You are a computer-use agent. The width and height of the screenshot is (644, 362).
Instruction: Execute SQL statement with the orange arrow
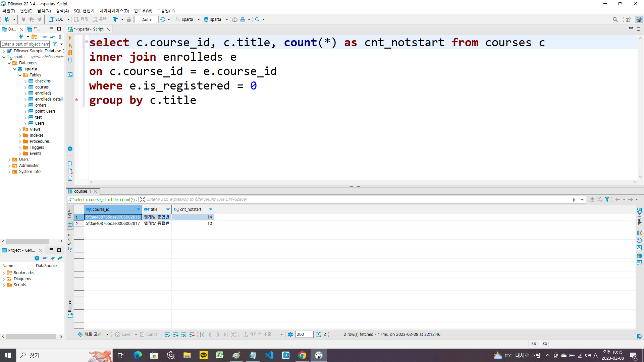pyautogui.click(x=70, y=38)
